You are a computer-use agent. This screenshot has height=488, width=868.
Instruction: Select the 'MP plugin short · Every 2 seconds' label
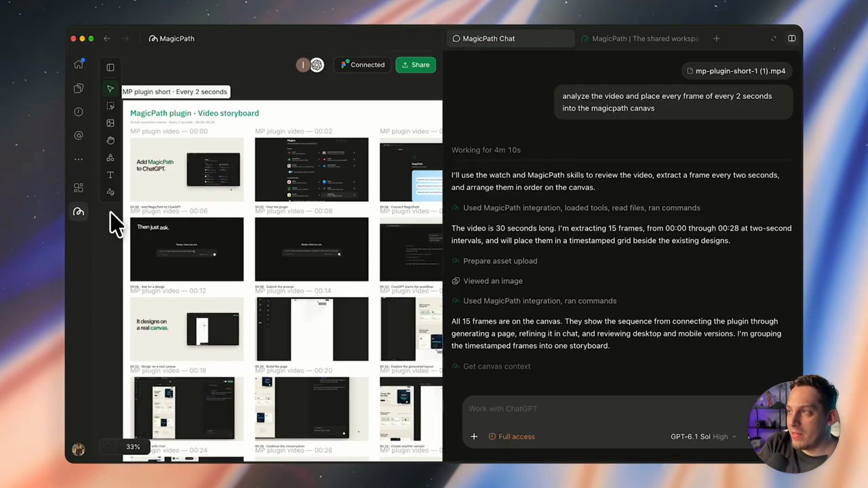(175, 91)
